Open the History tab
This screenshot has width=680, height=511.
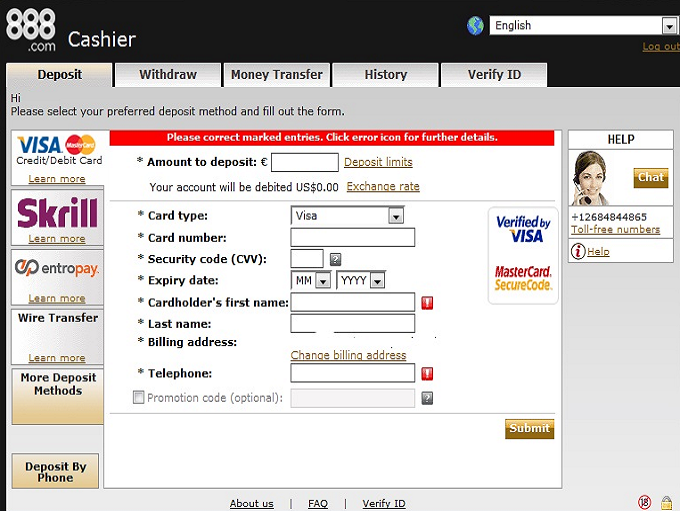pyautogui.click(x=386, y=75)
